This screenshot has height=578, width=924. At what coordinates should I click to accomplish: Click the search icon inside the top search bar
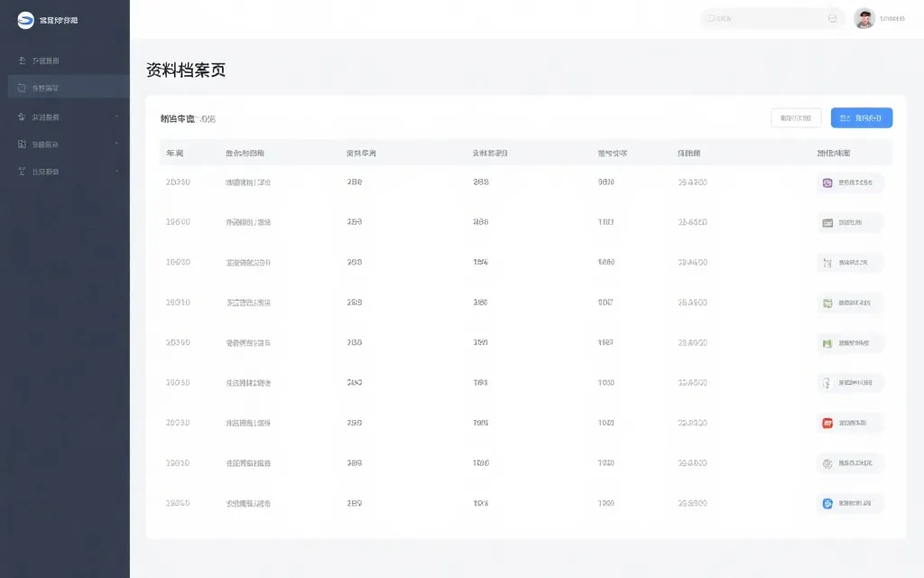click(832, 18)
